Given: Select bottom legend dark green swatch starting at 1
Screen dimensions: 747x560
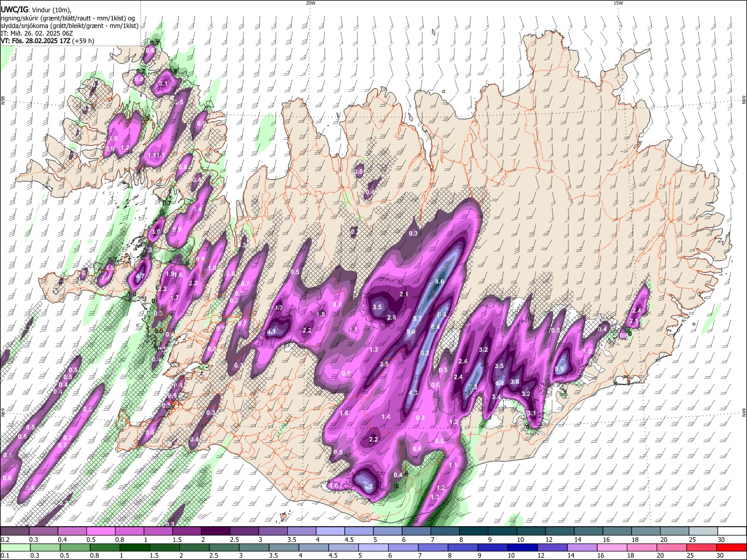Looking at the screenshot, I should click(135, 548).
